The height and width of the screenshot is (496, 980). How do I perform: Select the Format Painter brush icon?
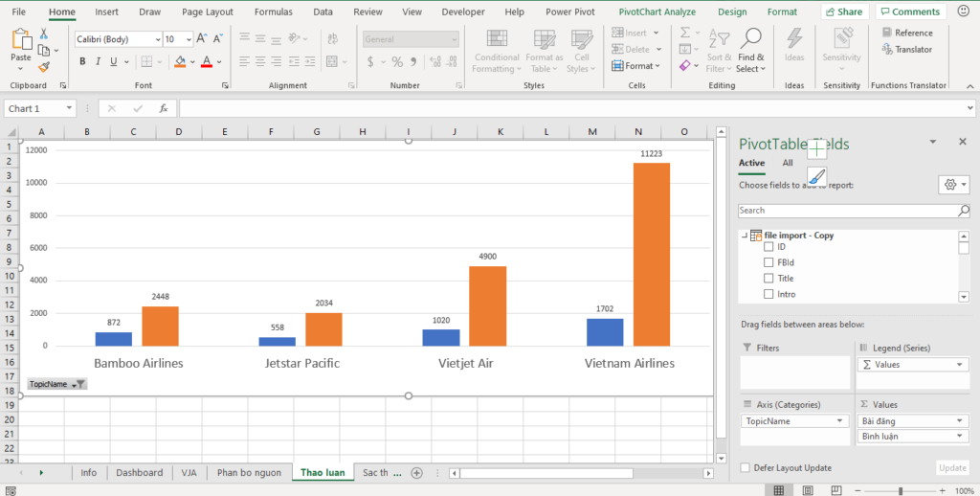(x=44, y=67)
